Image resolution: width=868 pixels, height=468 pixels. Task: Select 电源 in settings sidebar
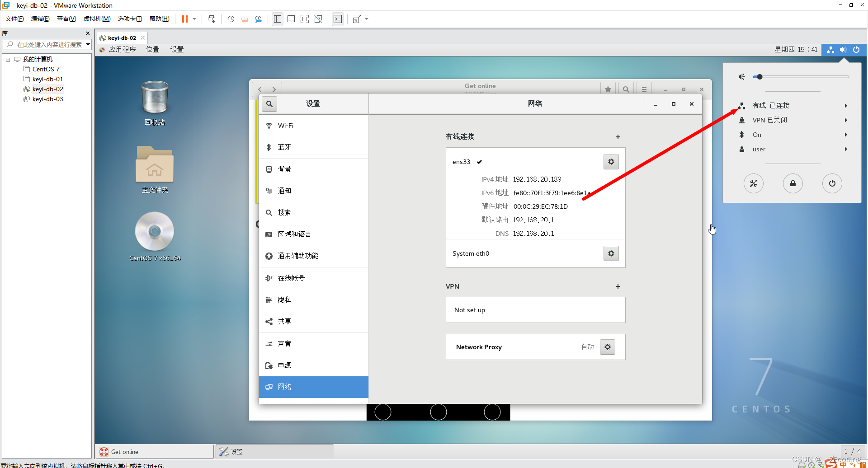pos(314,365)
